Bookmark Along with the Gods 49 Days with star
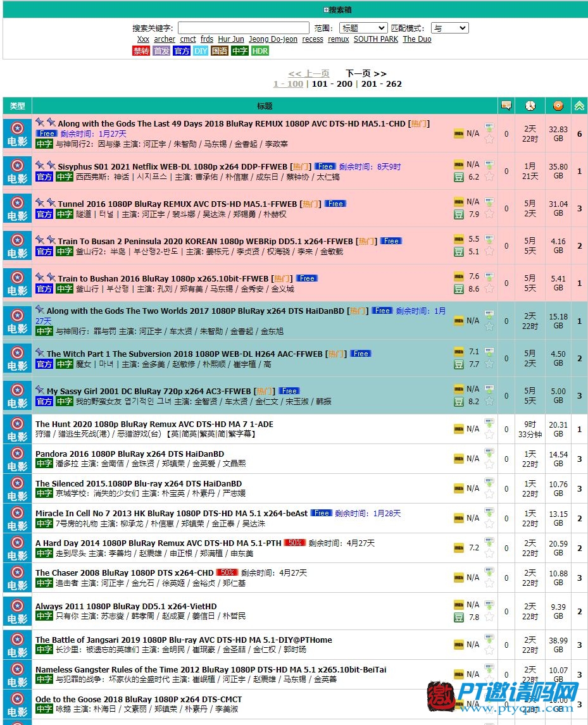The image size is (588, 725). [x=489, y=139]
